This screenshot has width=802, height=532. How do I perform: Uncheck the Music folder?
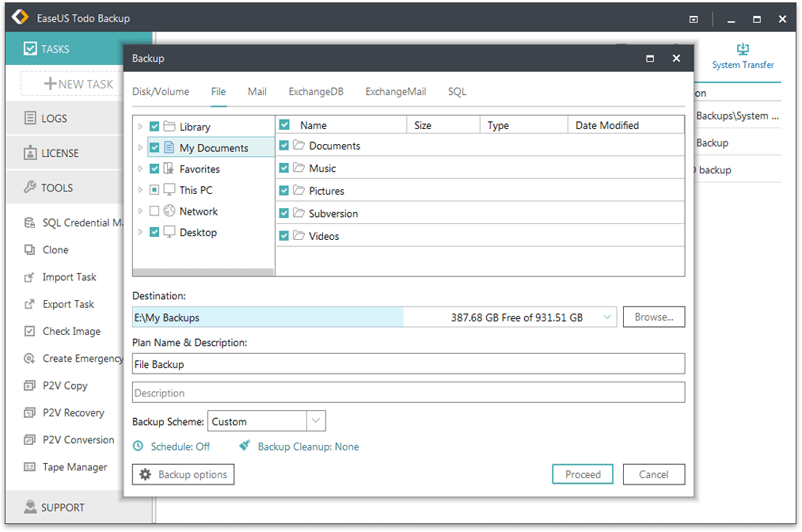tap(283, 169)
